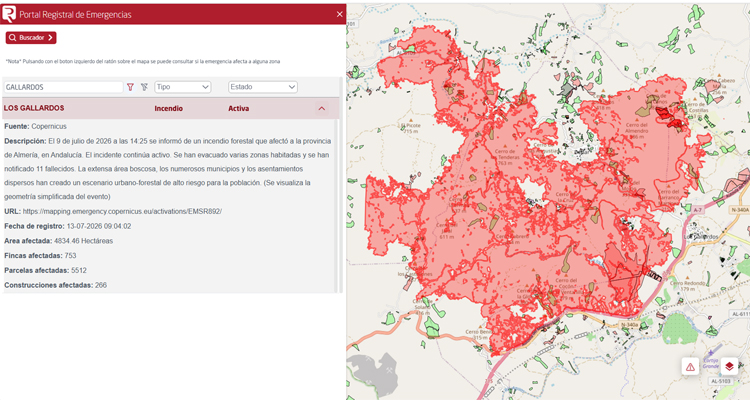Open the Estado dropdown
Screen dimensions: 750x400
click(x=263, y=87)
